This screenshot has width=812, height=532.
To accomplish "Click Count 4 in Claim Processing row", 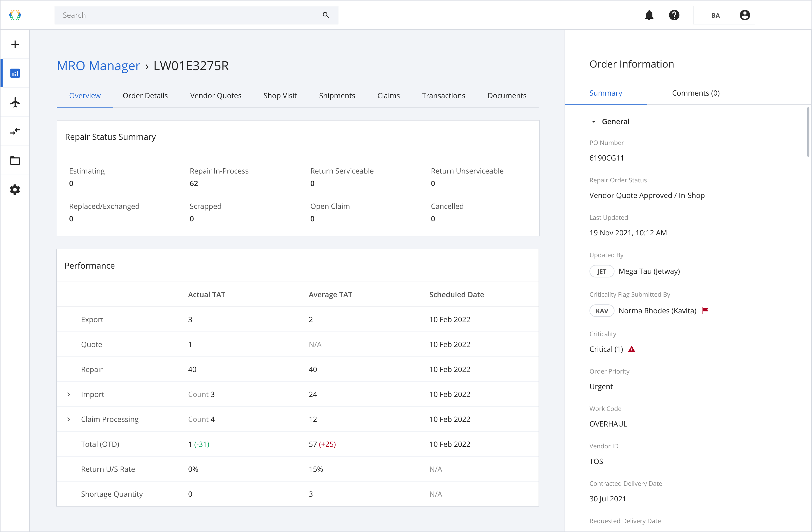I will point(201,419).
